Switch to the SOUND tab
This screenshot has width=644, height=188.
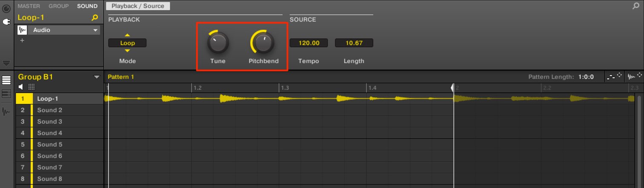87,6
